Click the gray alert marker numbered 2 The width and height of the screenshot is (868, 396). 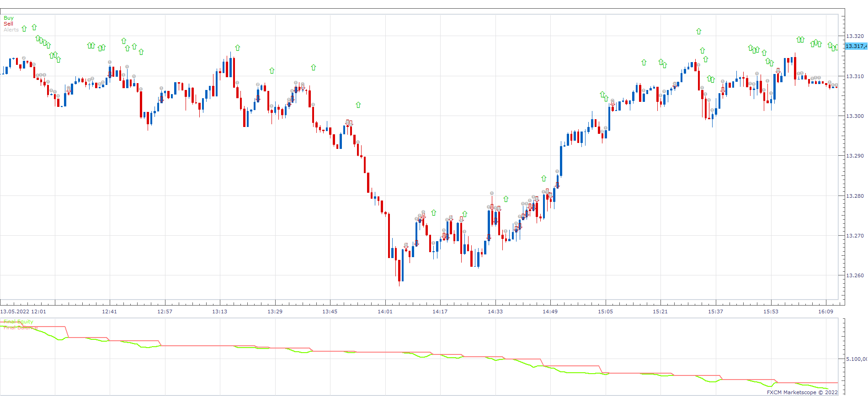[x=24, y=58]
